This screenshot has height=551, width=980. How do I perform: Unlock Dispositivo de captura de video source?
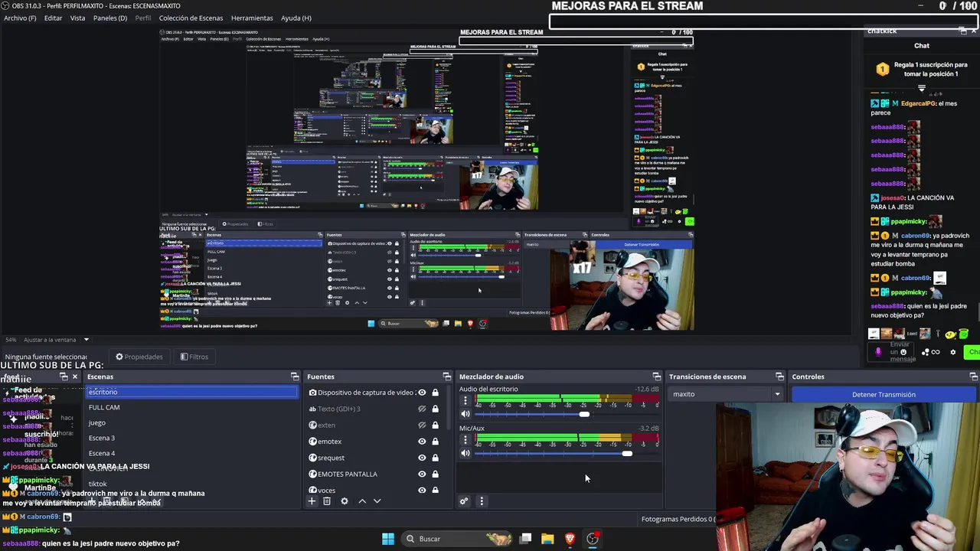pos(435,393)
